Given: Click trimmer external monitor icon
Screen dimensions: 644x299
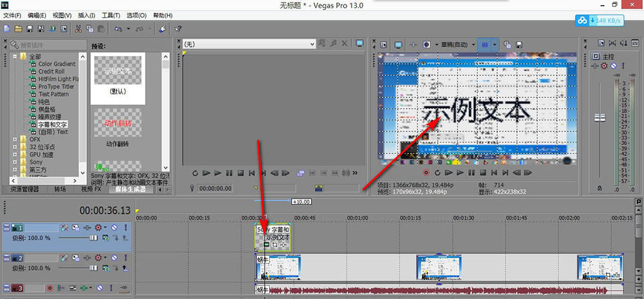Looking at the screenshot, I should click(x=360, y=43).
